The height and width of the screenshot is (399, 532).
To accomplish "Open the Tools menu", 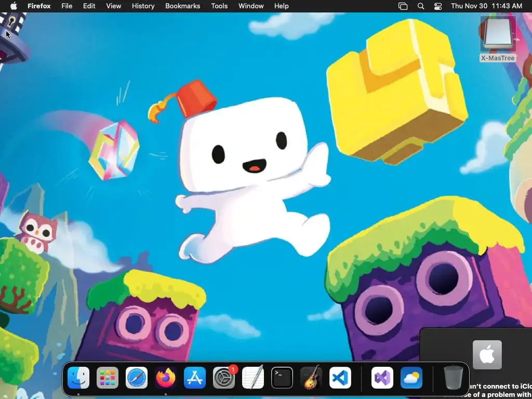I will click(x=219, y=6).
